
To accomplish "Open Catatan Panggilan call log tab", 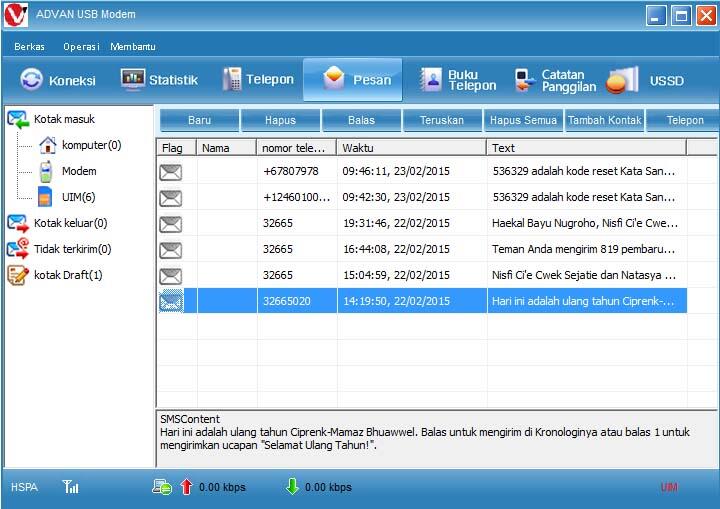I will point(555,80).
